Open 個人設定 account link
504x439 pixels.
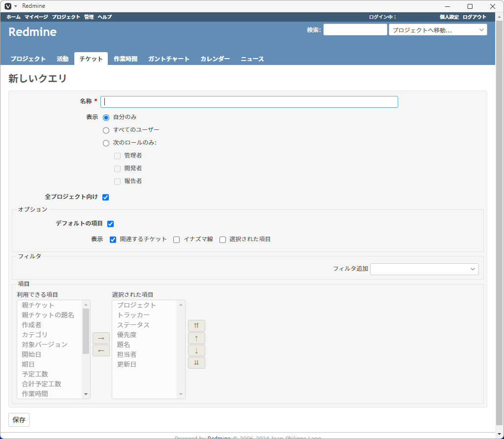(449, 17)
